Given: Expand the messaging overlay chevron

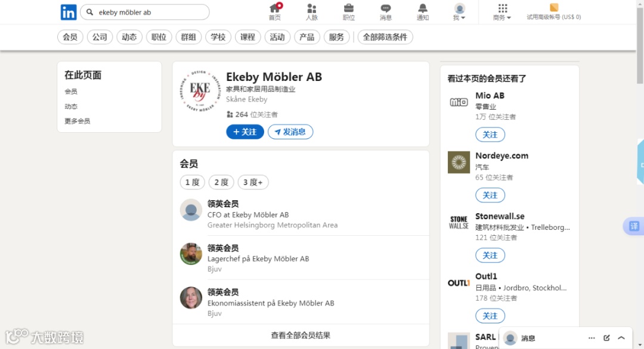Looking at the screenshot, I should pos(621,338).
